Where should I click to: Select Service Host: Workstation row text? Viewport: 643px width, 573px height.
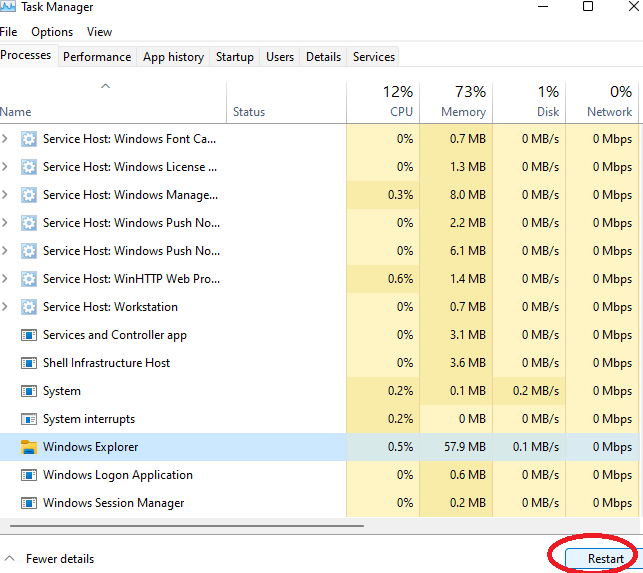click(x=110, y=307)
